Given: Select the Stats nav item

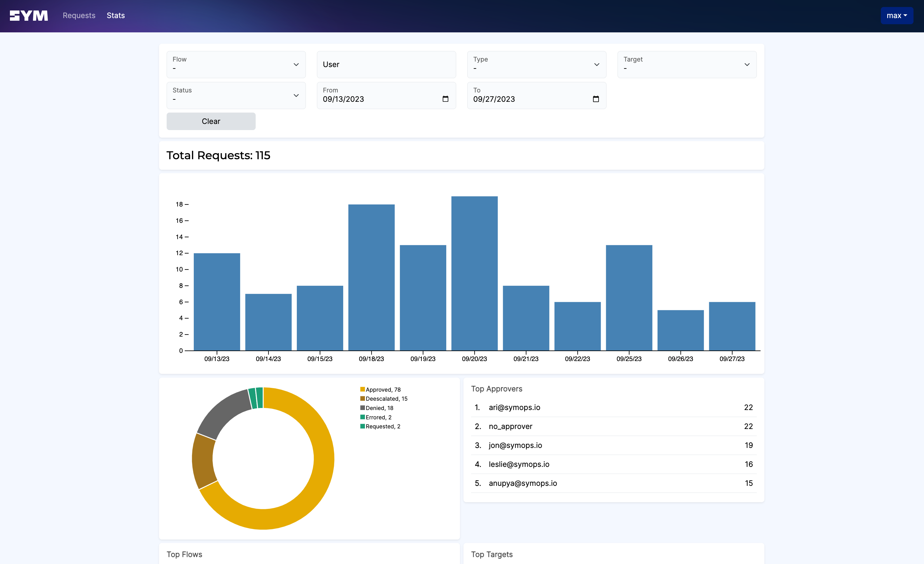Looking at the screenshot, I should (116, 16).
